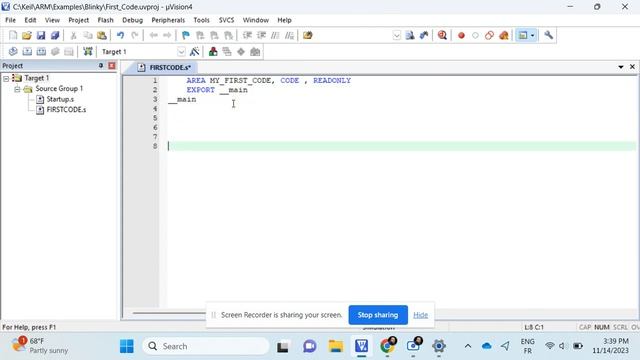Save the current file with the disk icon
Screen dimensions: 640x360
pyautogui.click(x=41, y=36)
